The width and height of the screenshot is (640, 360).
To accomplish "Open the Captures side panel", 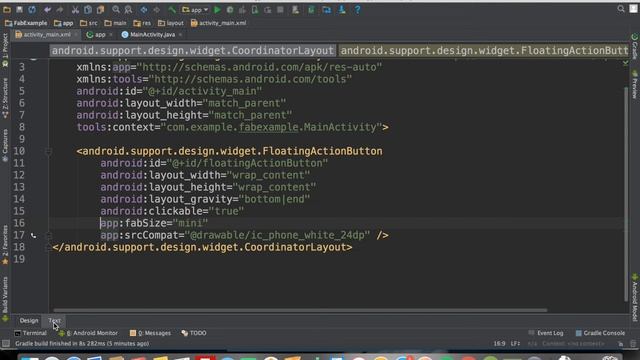I will pos(5,145).
